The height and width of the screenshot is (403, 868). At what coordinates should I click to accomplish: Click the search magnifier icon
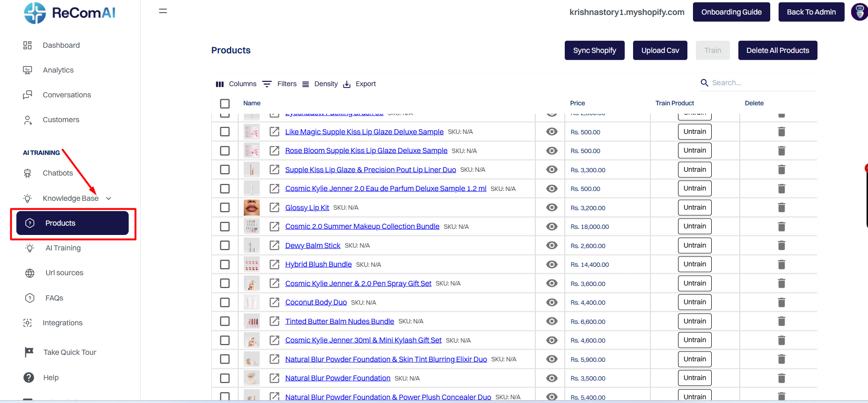click(x=704, y=83)
